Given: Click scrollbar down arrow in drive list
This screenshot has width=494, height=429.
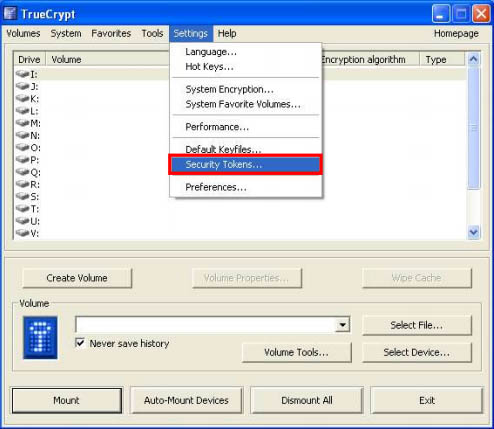Looking at the screenshot, I should (x=473, y=232).
